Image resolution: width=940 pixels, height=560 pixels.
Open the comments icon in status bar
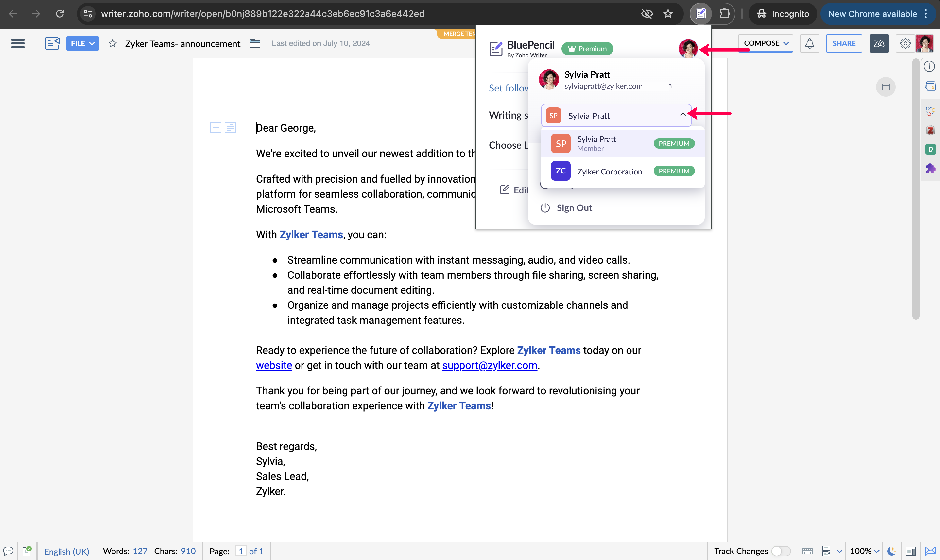tap(8, 551)
